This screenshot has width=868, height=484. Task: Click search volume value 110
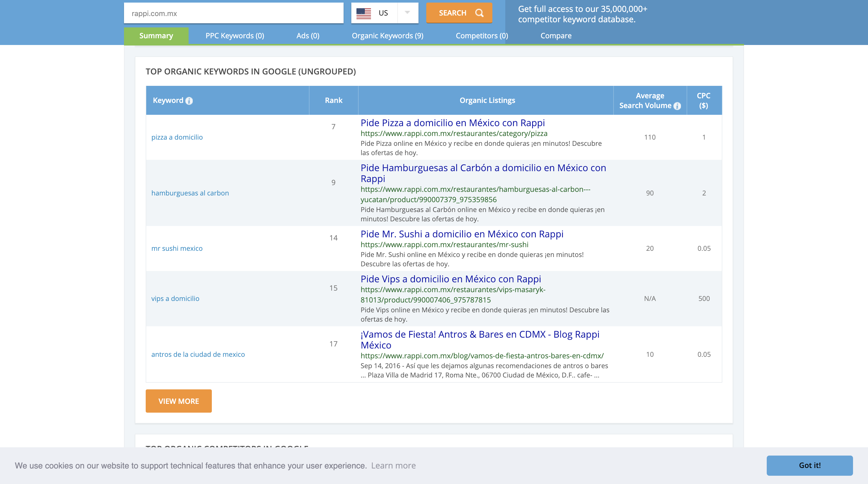(650, 137)
